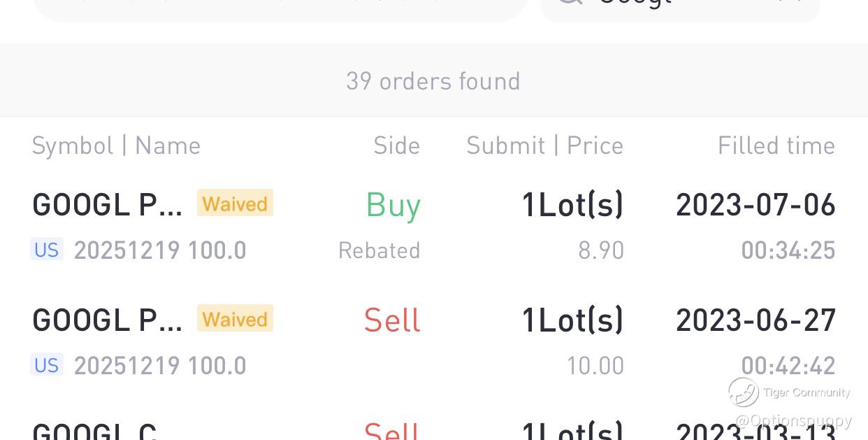Sort by the Symbol | Name column header

[x=116, y=146]
